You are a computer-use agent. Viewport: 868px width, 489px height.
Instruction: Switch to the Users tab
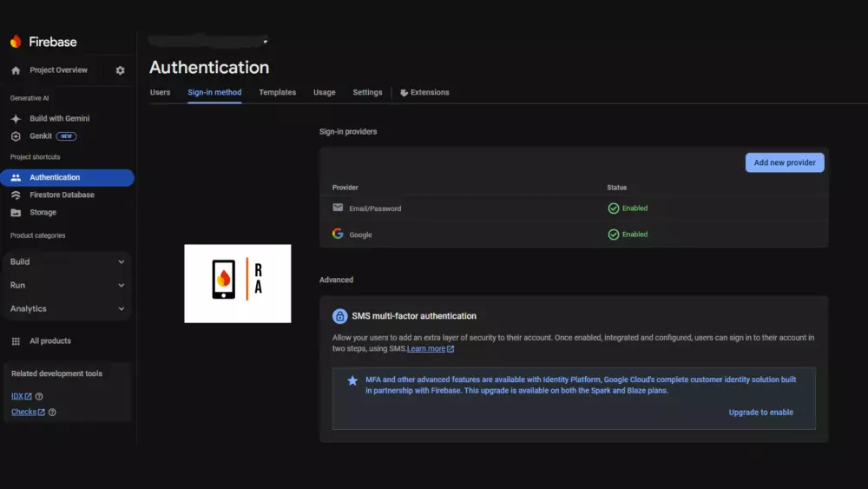pyautogui.click(x=160, y=92)
